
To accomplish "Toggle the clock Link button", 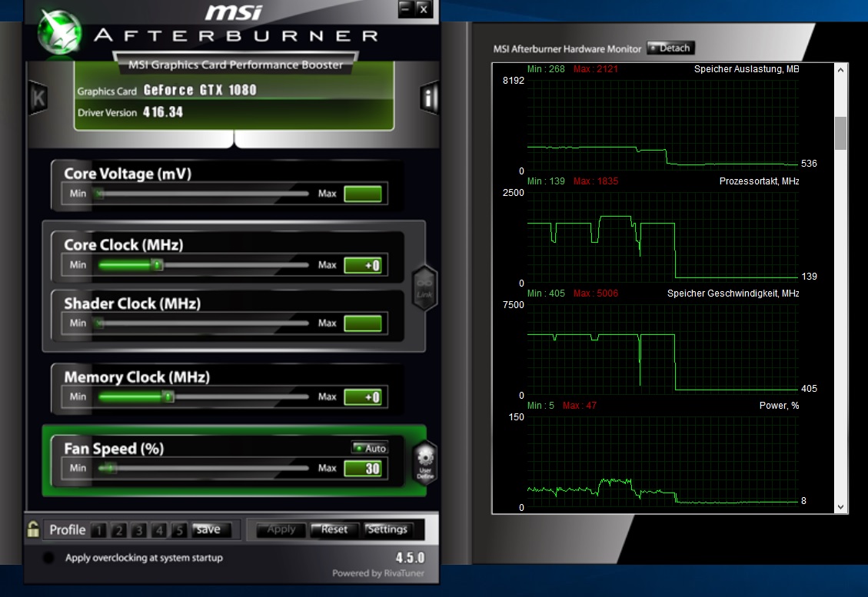I will pos(424,287).
